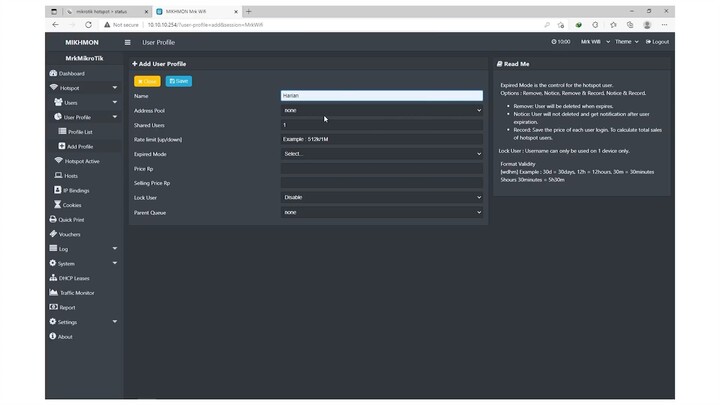The image size is (720, 405).
Task: Open a new browser tab
Action: (x=248, y=11)
